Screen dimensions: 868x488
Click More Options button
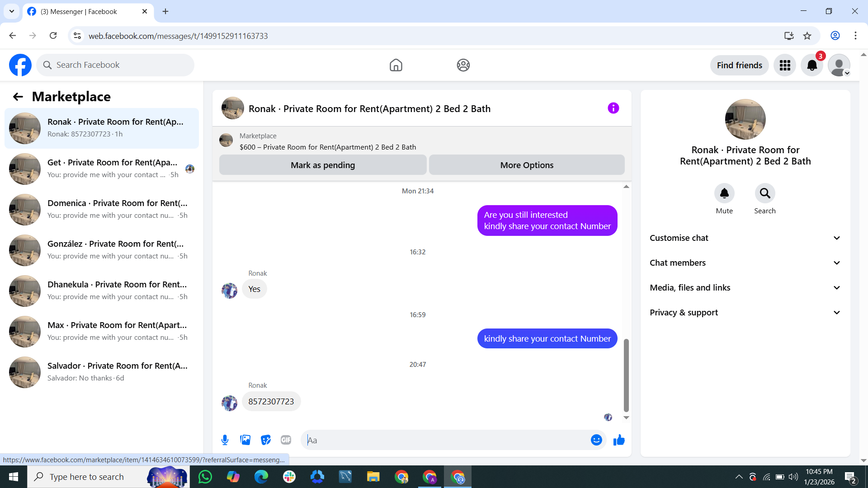point(527,165)
